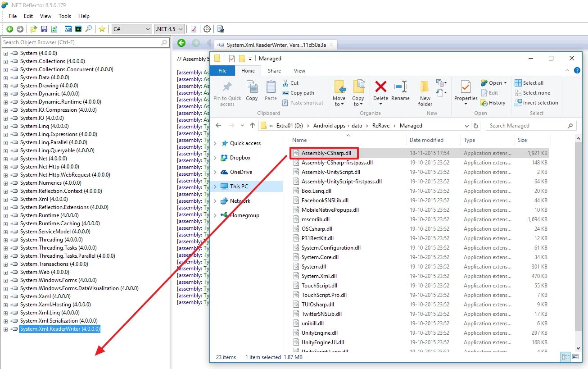The image size is (588, 369).
Task: Open Explorer help with the blue question mark
Action: (577, 70)
